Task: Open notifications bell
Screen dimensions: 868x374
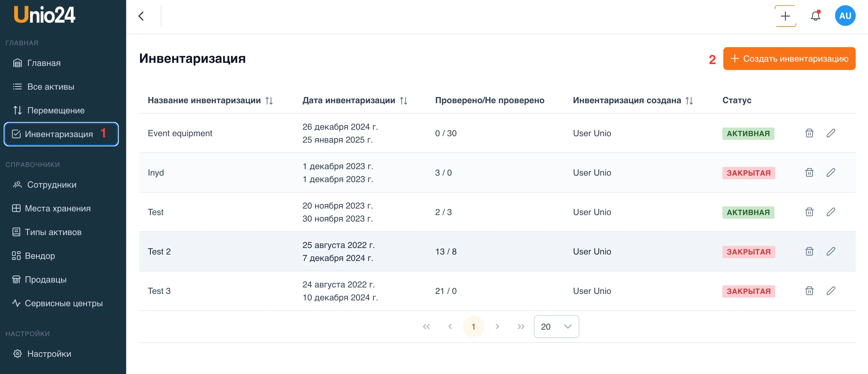Action: [x=815, y=16]
